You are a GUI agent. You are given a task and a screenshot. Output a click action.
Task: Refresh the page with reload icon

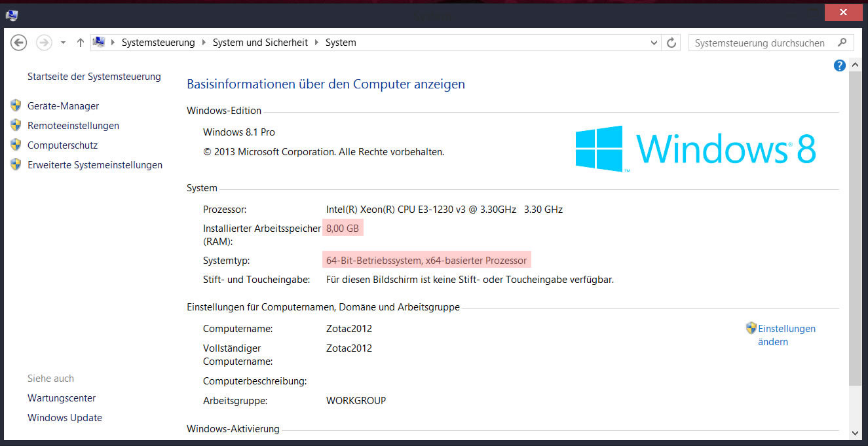[x=671, y=43]
